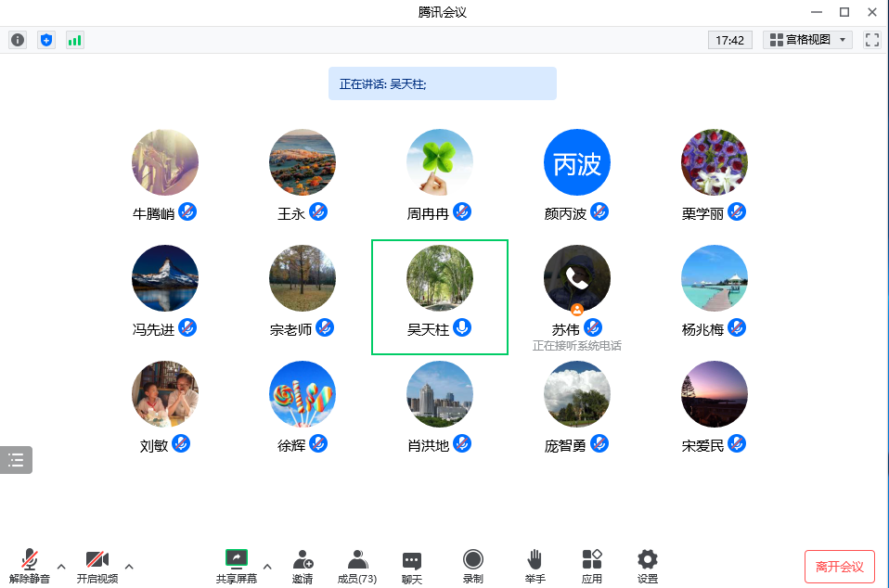The height and width of the screenshot is (588, 889).
Task: Open the side list panel icon
Action: [x=16, y=460]
